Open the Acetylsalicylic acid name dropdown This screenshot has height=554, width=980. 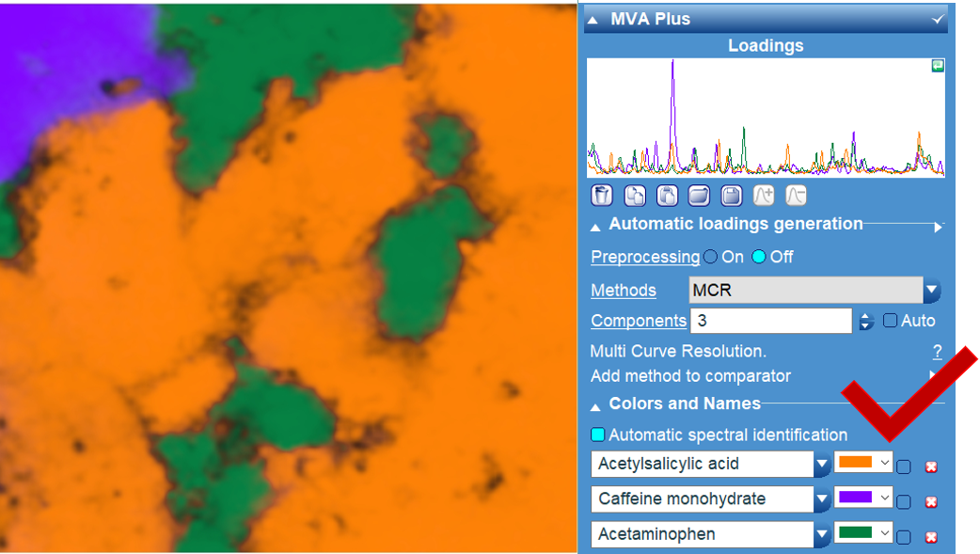coord(822,464)
